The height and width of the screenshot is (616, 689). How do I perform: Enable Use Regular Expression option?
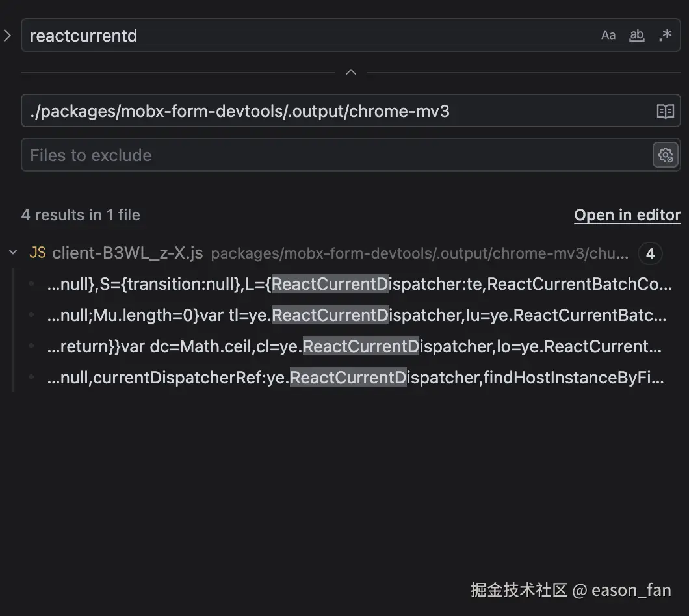[x=665, y=36]
